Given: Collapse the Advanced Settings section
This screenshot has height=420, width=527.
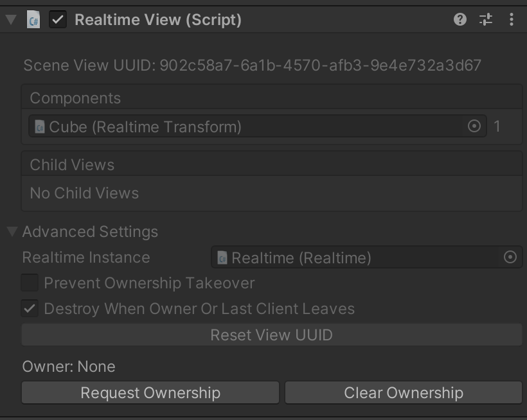Looking at the screenshot, I should tap(12, 232).
